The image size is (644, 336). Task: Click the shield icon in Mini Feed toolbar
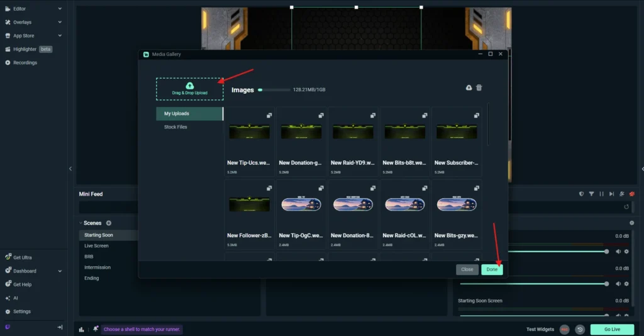[x=581, y=194]
